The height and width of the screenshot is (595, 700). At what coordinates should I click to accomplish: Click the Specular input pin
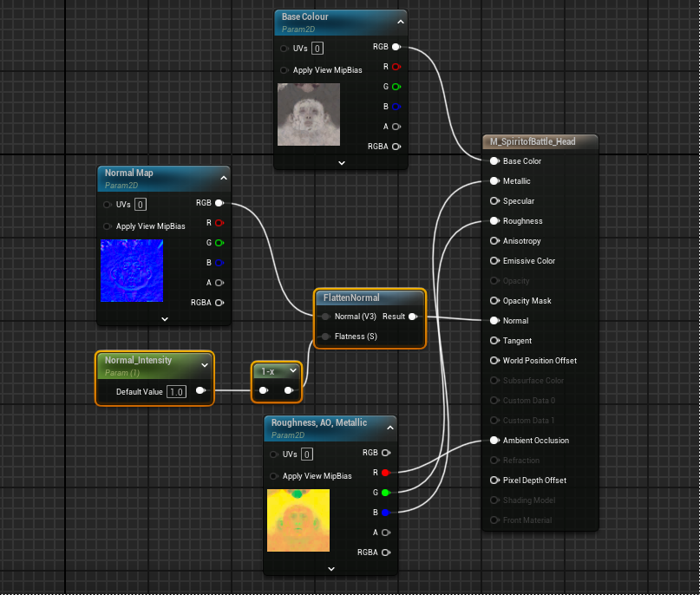point(494,201)
